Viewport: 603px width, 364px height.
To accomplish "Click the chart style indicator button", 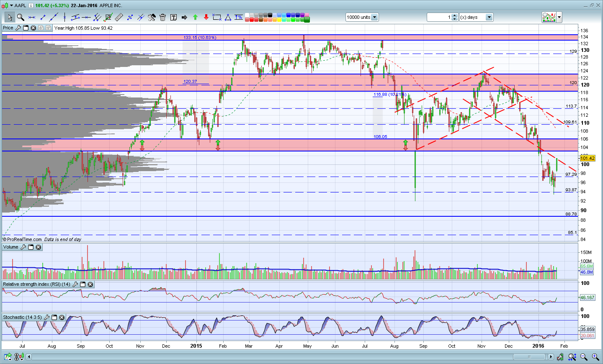I will click(549, 18).
